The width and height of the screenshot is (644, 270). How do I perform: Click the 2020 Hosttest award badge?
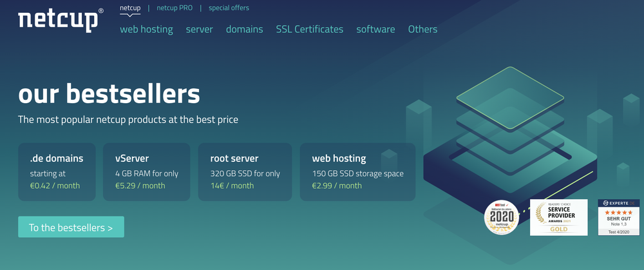pyautogui.click(x=501, y=217)
